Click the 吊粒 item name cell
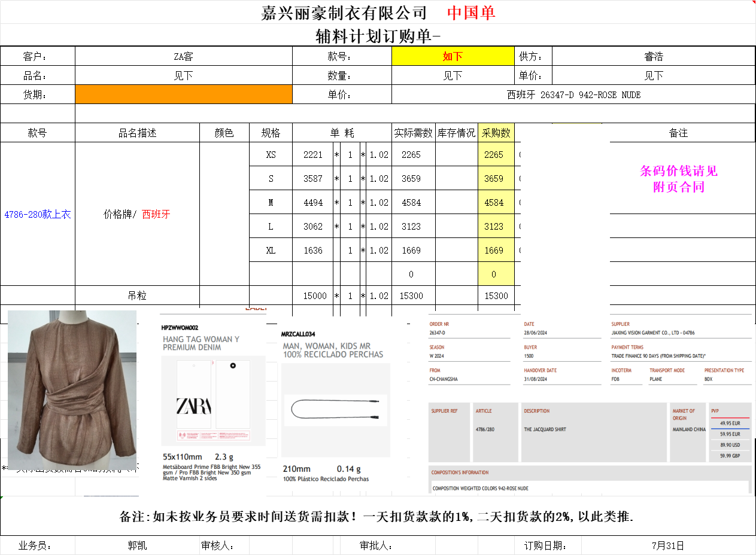756x555 pixels. [136, 295]
